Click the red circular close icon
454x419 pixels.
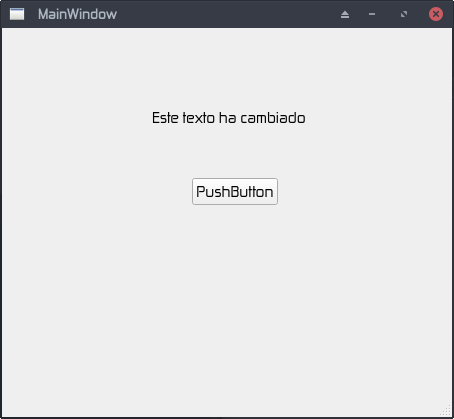point(436,14)
